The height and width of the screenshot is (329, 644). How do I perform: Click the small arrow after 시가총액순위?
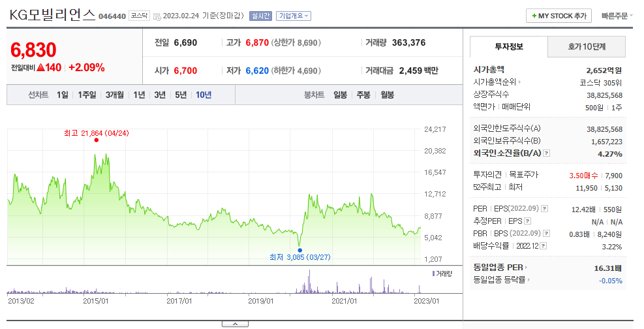coord(519,82)
